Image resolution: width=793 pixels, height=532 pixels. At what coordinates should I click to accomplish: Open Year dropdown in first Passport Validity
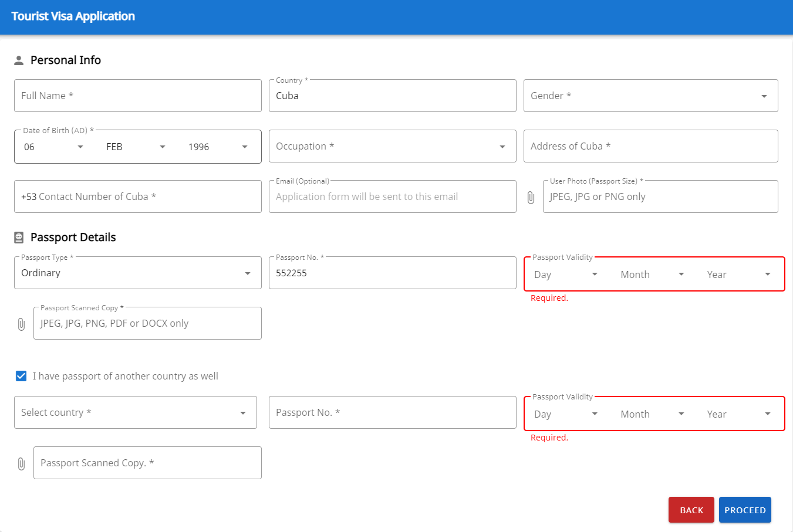tap(739, 275)
